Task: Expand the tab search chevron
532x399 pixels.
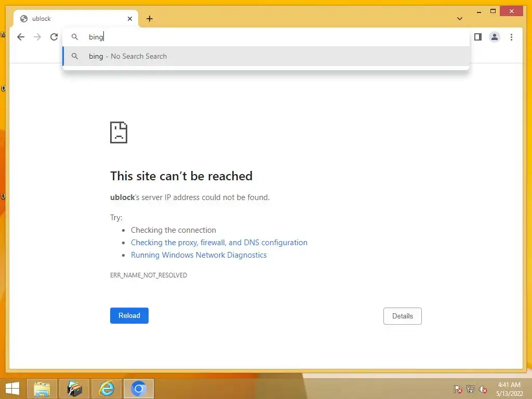Action: point(459,19)
